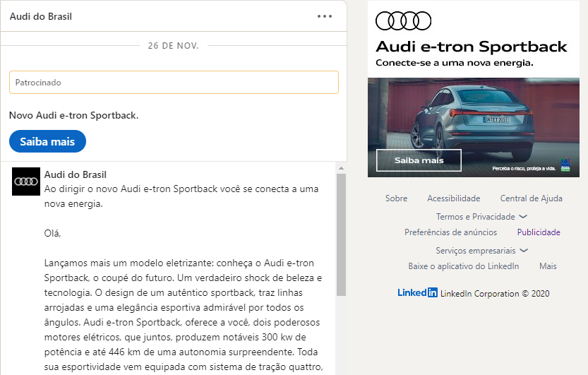Open Preferências de anúncios link
The width and height of the screenshot is (588, 375).
(451, 232)
